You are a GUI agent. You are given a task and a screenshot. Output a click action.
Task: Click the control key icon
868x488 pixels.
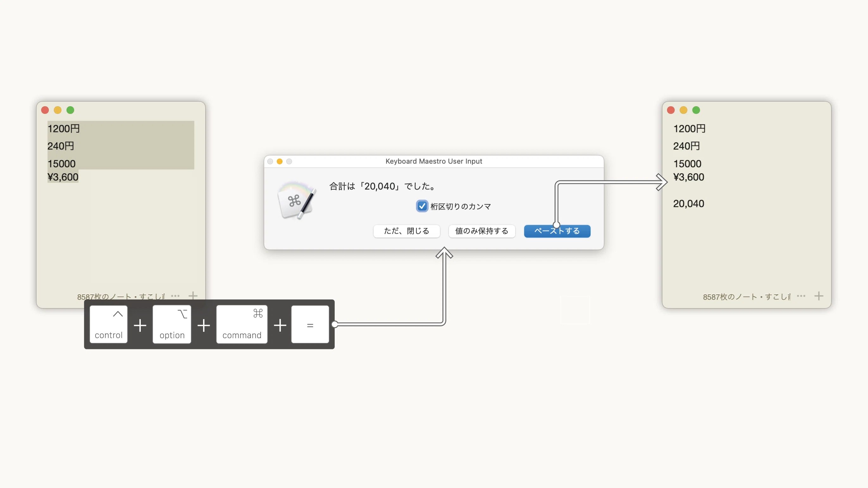pyautogui.click(x=108, y=324)
